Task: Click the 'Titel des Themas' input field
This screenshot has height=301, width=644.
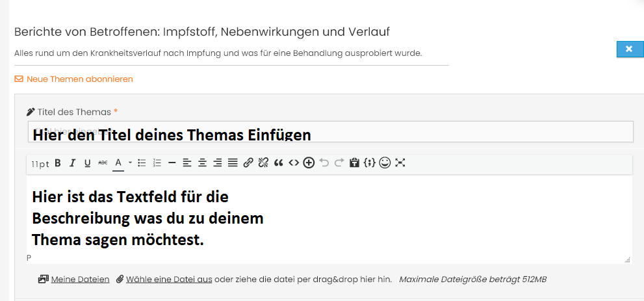Action: [330, 132]
